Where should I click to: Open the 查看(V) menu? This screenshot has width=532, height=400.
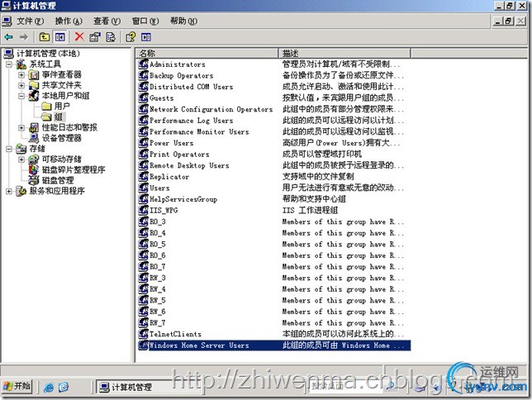coord(107,21)
